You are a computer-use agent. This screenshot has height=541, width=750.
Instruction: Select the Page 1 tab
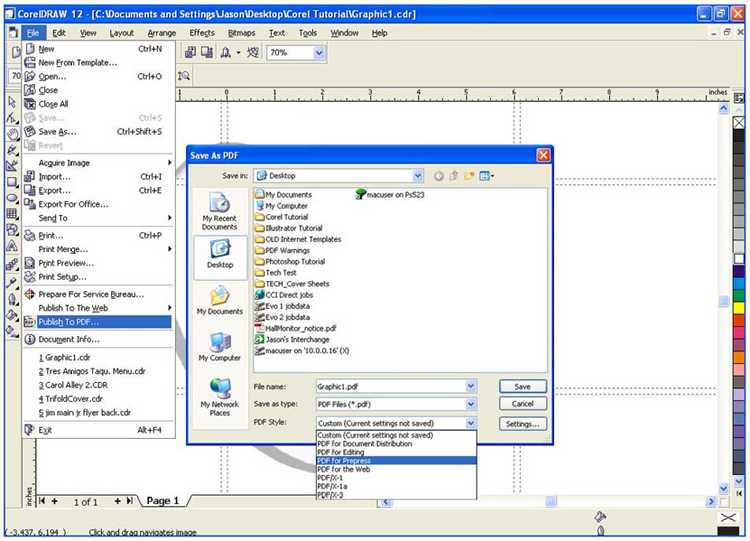click(x=163, y=501)
